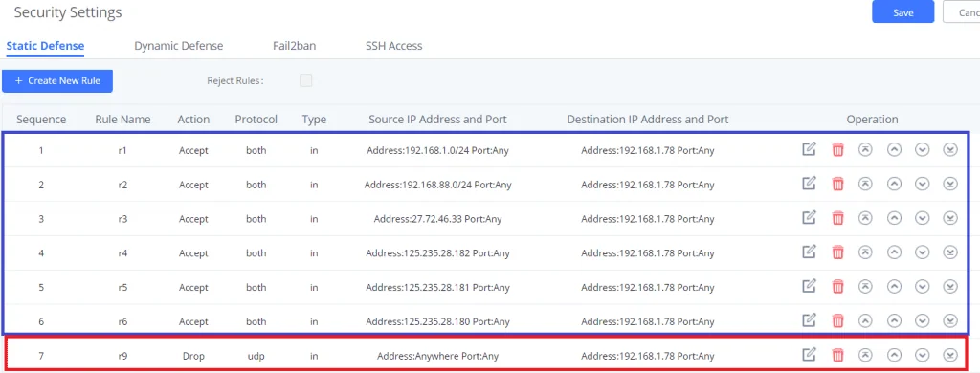Delete rule r5
The height and width of the screenshot is (373, 980).
[837, 286]
